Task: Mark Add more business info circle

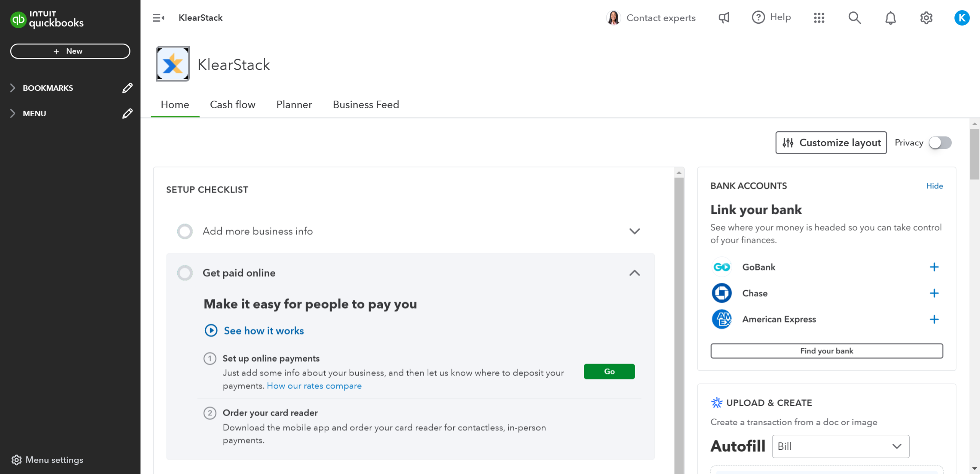Action: [185, 231]
